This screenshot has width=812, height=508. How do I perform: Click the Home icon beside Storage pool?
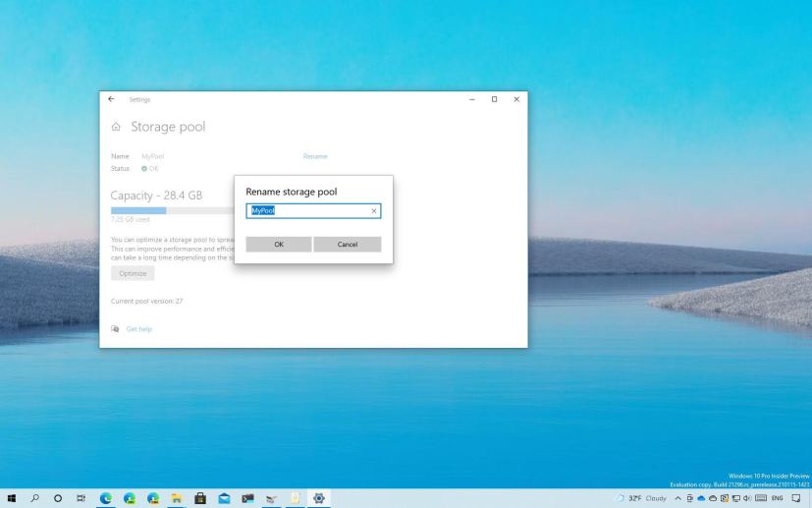pos(117,127)
